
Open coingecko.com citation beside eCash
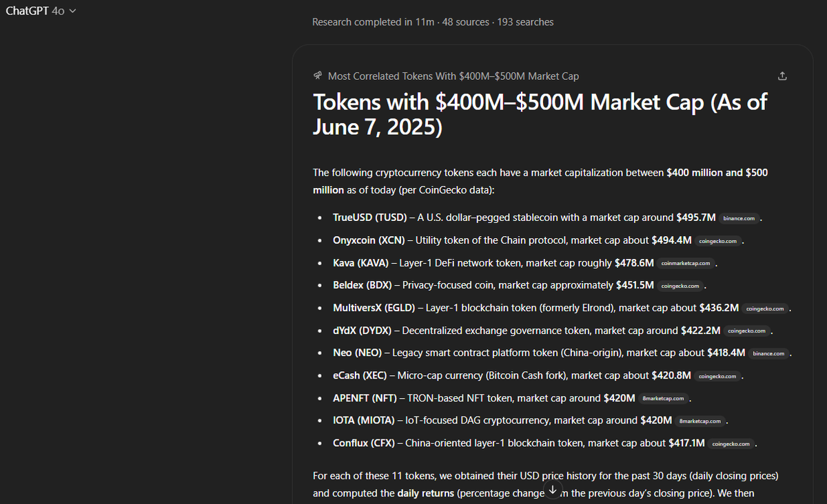point(717,376)
